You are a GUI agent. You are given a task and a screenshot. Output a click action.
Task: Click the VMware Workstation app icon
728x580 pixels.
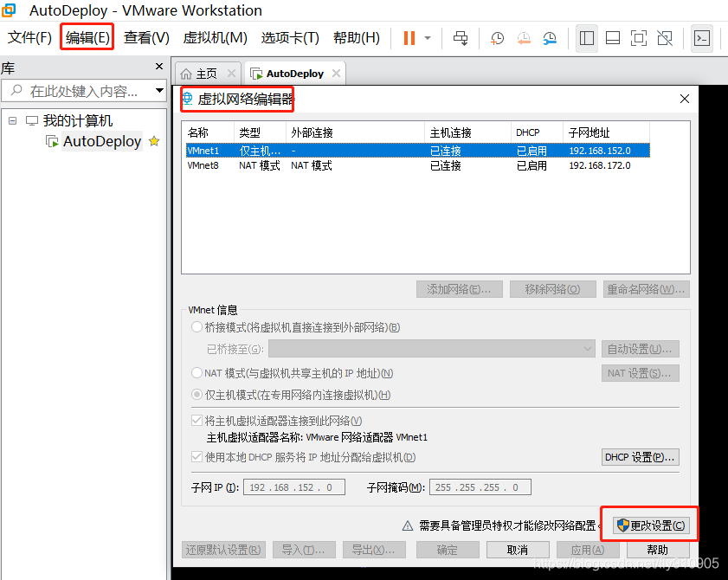pyautogui.click(x=9, y=10)
